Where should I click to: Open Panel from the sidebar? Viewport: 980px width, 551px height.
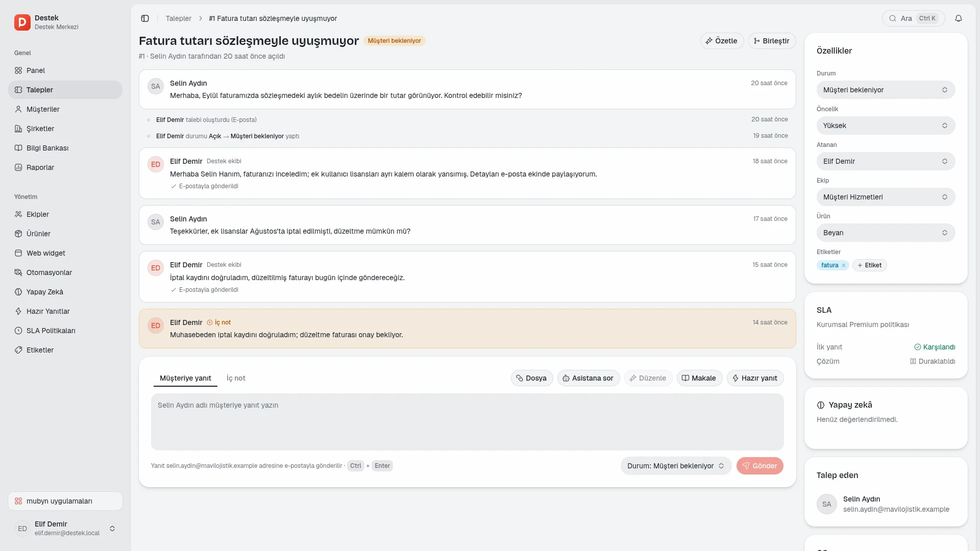(65, 70)
